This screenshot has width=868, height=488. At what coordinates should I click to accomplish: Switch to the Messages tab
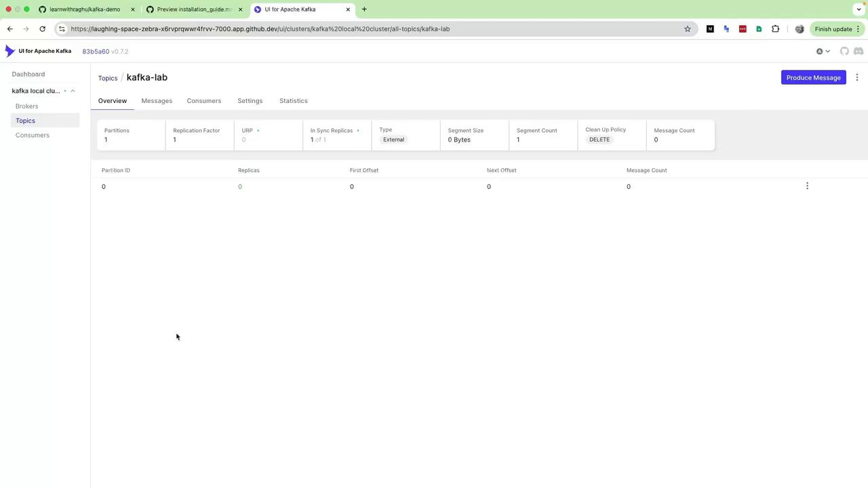157,101
